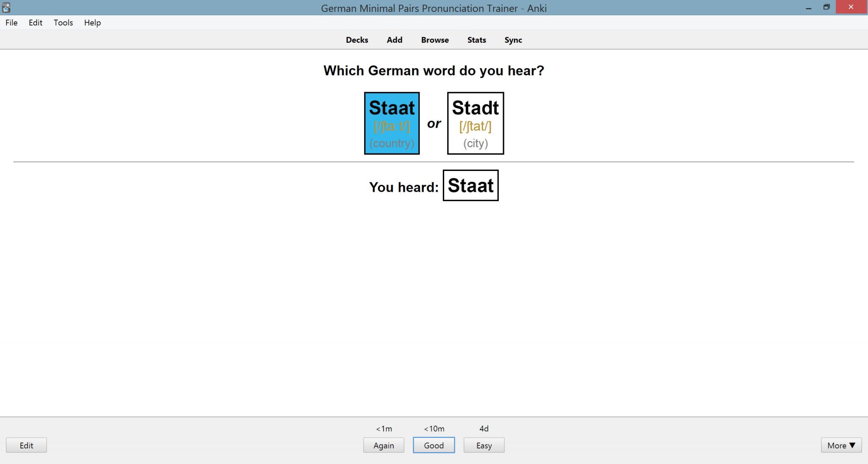Click the Good interval indicator 4d

tap(484, 428)
